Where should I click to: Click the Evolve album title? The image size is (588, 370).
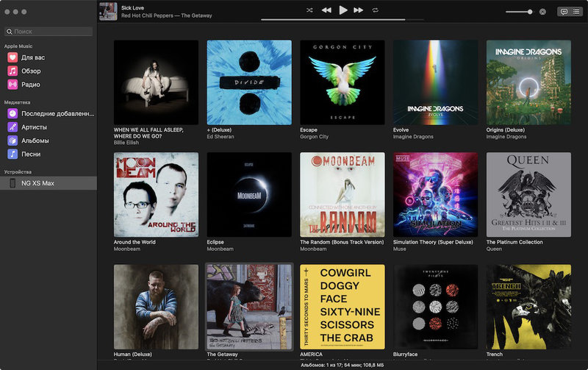coord(401,130)
